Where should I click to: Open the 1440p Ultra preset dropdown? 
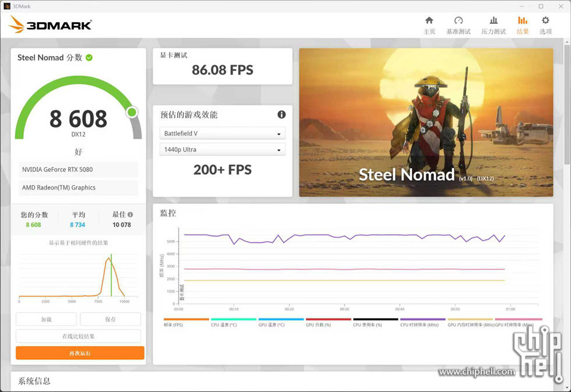223,149
